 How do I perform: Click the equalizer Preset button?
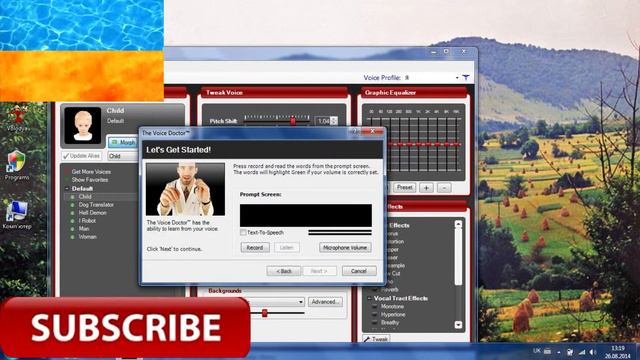(404, 188)
